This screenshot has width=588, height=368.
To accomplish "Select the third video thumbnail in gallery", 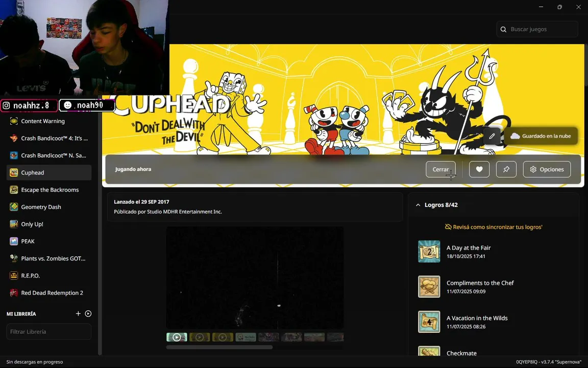I will click(x=223, y=337).
